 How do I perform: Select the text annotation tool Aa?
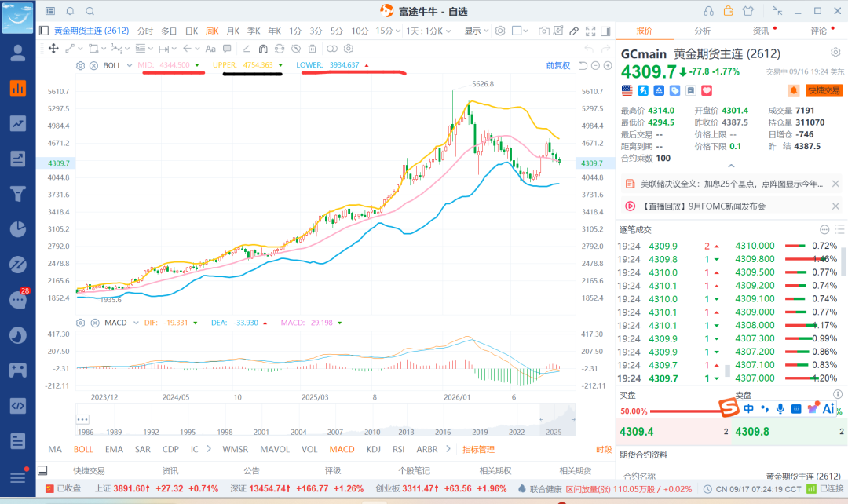click(x=210, y=49)
